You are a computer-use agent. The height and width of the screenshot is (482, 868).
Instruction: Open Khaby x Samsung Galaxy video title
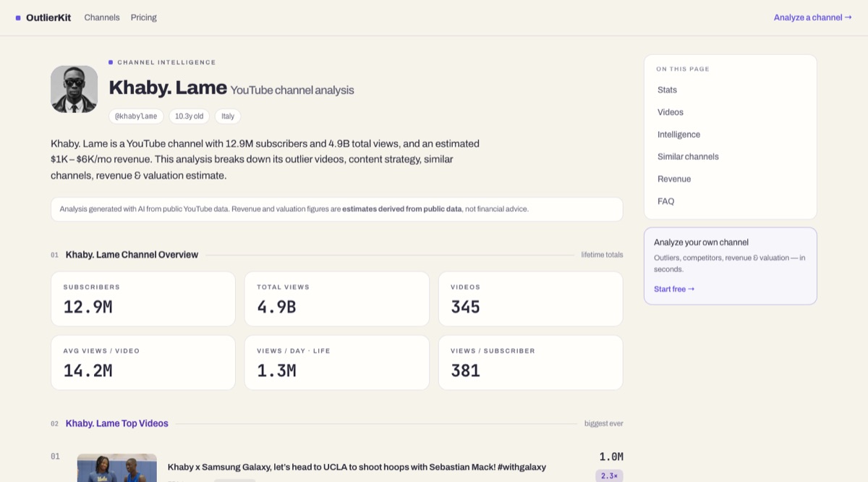[357, 467]
